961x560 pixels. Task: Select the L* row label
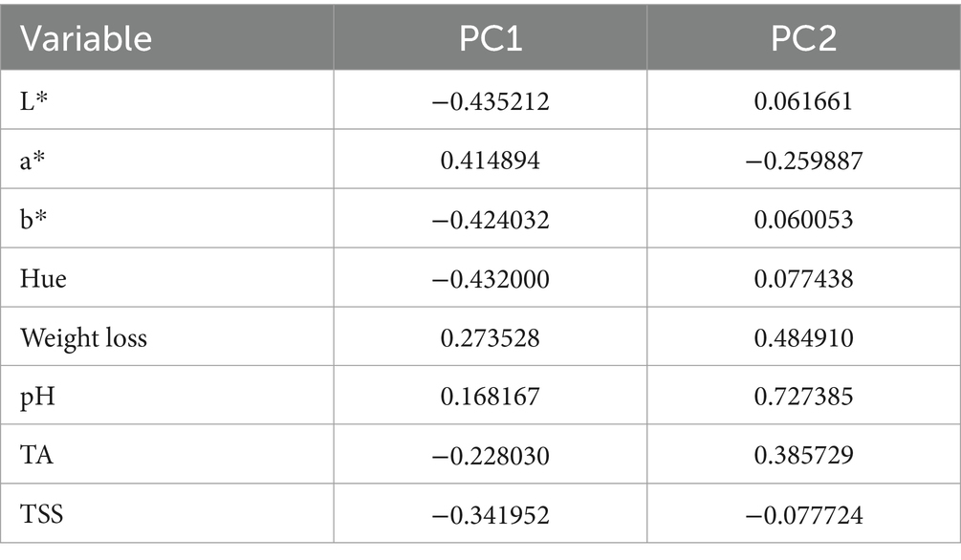33,101
